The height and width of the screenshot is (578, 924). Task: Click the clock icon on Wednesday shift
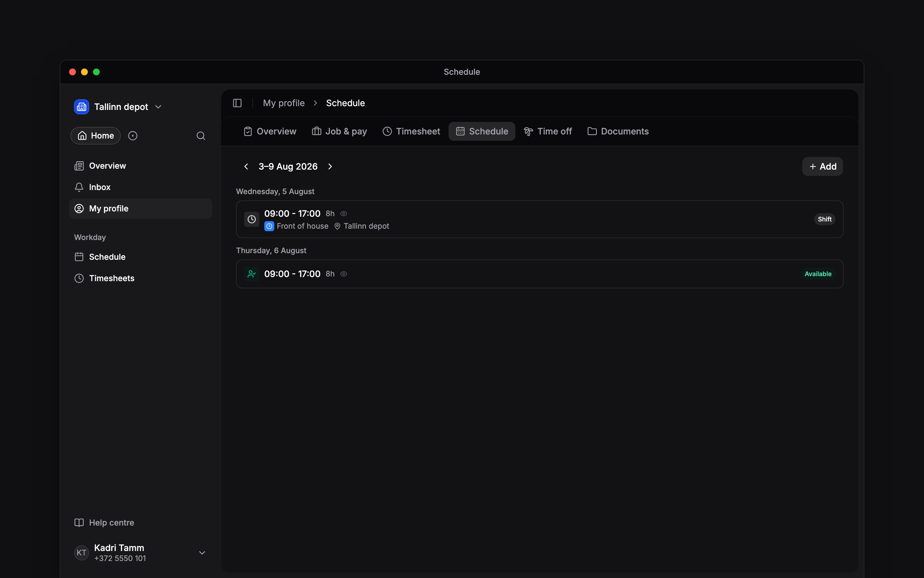click(252, 220)
